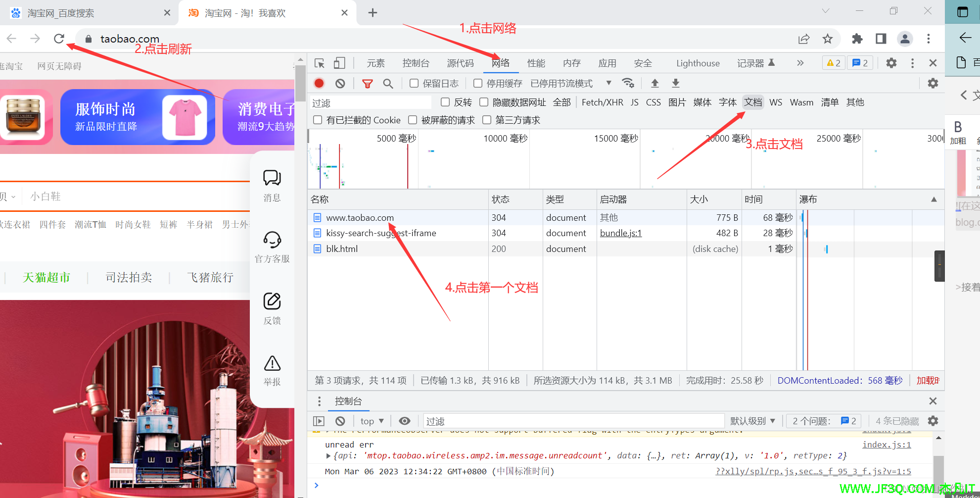Viewport: 980px width, 498px height.
Task: Click the 过滤 network filter input field
Action: [x=371, y=102]
